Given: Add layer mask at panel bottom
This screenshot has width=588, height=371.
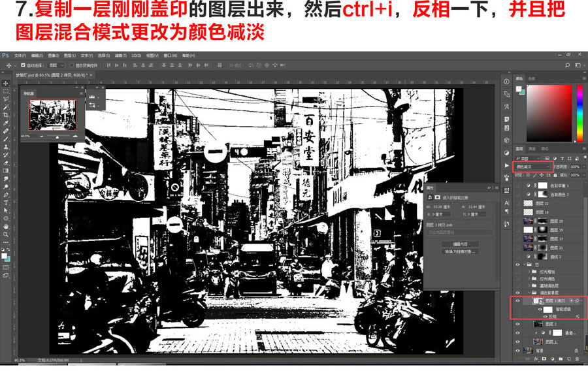Looking at the screenshot, I should [544, 359].
